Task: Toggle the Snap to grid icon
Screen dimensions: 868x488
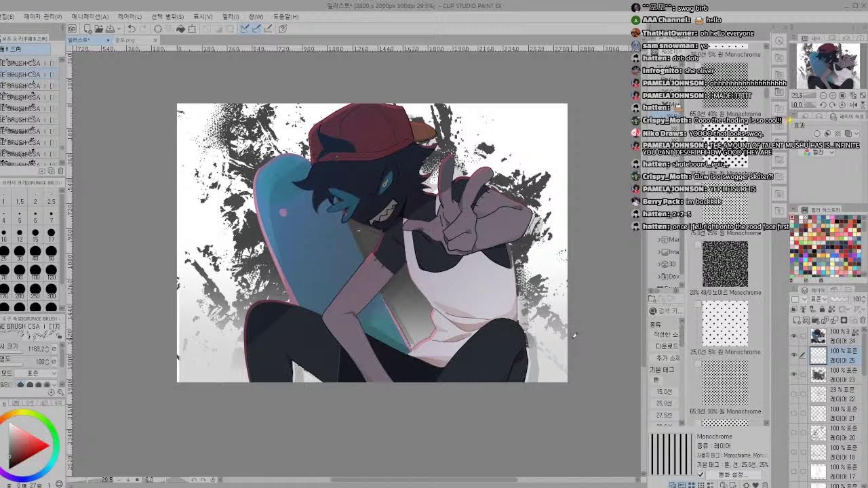Action: 268,29
